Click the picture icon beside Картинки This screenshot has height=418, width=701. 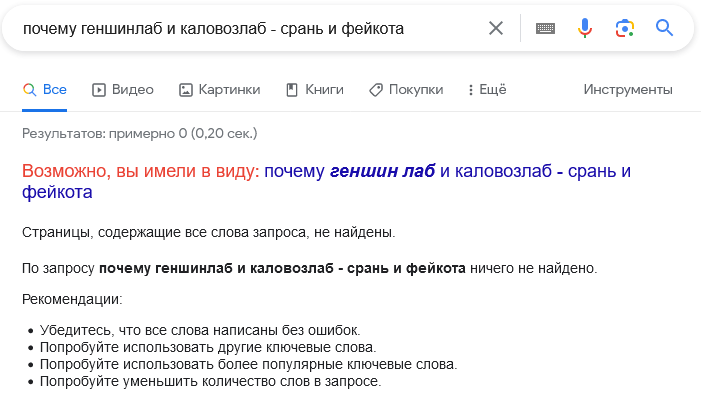(x=185, y=90)
